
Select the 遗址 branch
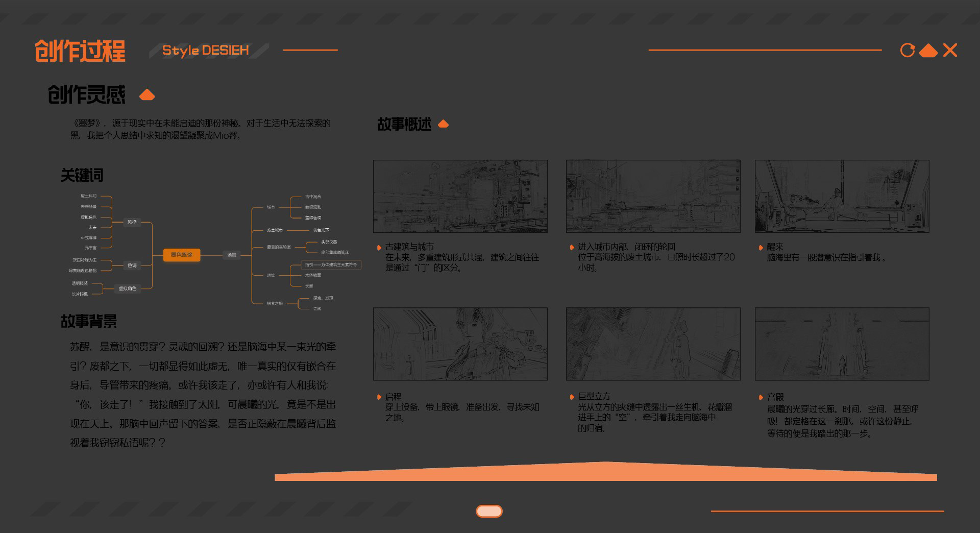tap(271, 275)
